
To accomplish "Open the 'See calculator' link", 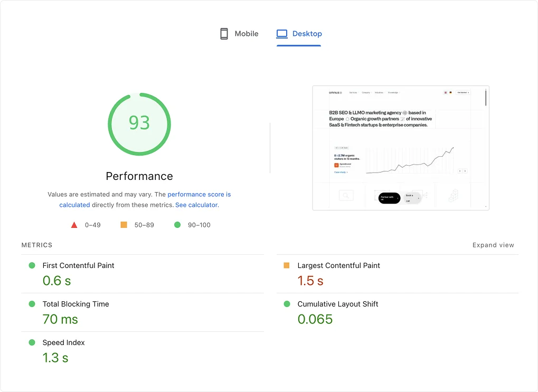I will 196,205.
